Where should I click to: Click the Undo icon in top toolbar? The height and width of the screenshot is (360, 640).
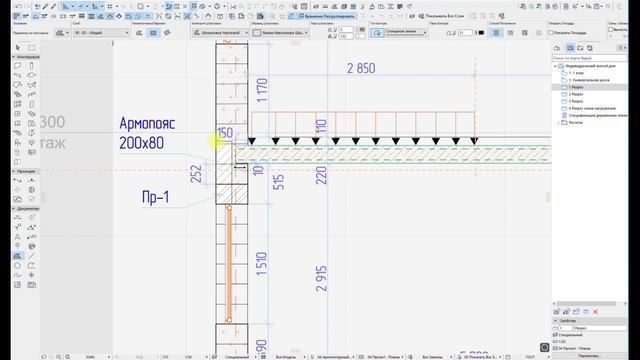[18, 7]
